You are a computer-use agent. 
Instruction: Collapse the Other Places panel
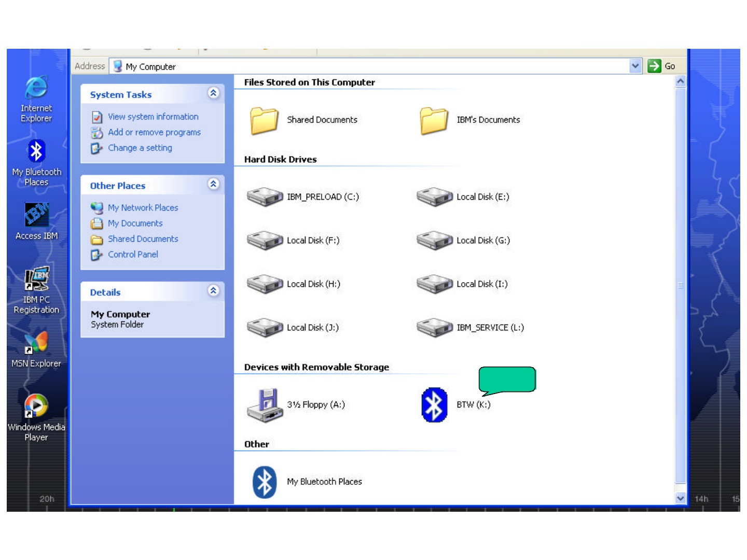click(x=213, y=184)
